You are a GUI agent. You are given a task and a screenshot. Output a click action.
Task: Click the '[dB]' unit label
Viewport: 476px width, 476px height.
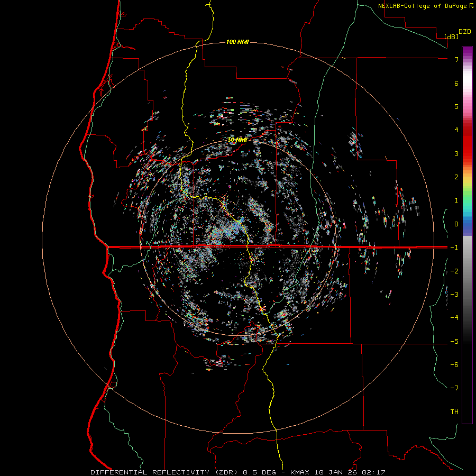click(451, 36)
